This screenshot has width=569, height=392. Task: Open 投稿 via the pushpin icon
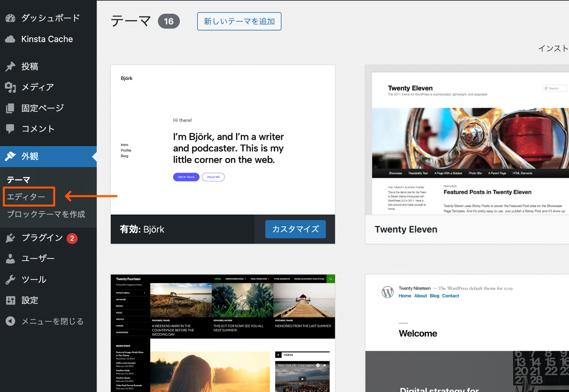10,66
